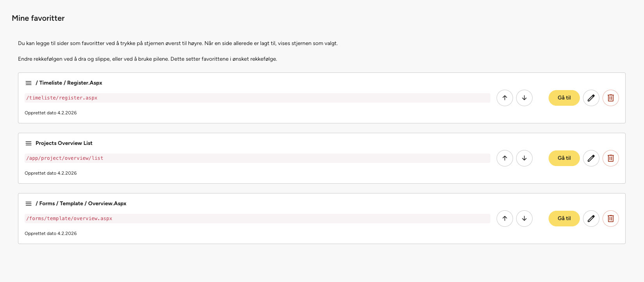
Task: Click the /timeliste/register.aspx path field
Action: (x=257, y=98)
